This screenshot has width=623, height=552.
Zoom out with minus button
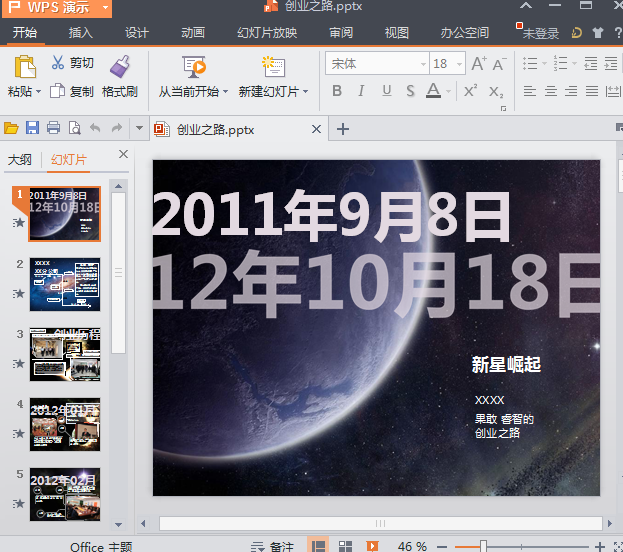pos(442,547)
